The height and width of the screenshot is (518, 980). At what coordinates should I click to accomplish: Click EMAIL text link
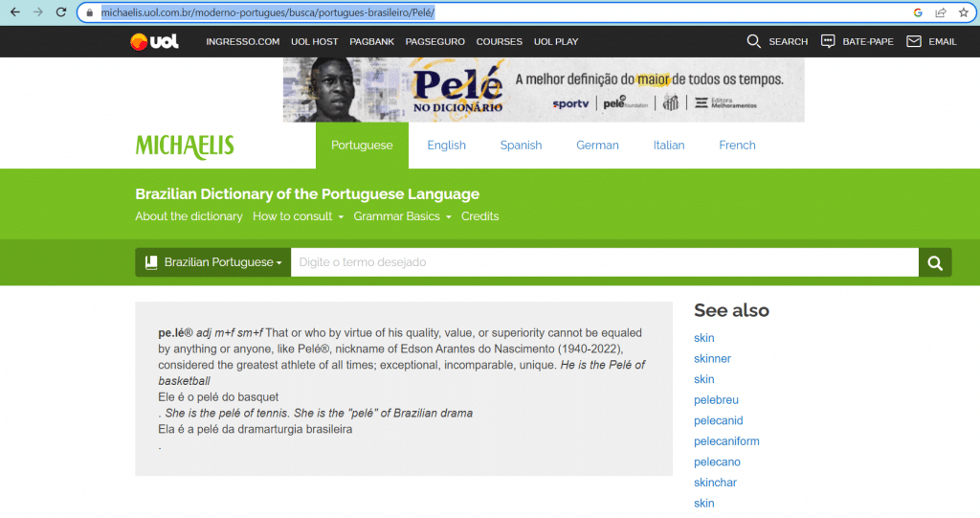(x=943, y=42)
